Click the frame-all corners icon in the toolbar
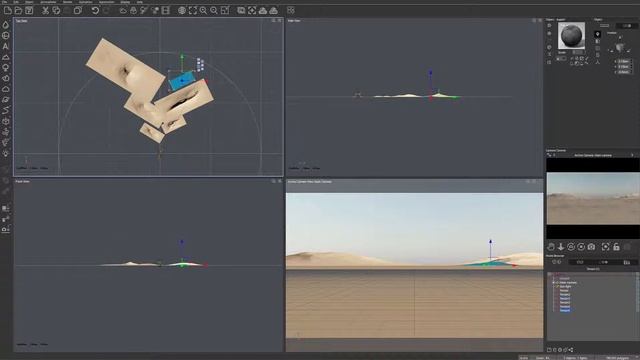 [193, 11]
